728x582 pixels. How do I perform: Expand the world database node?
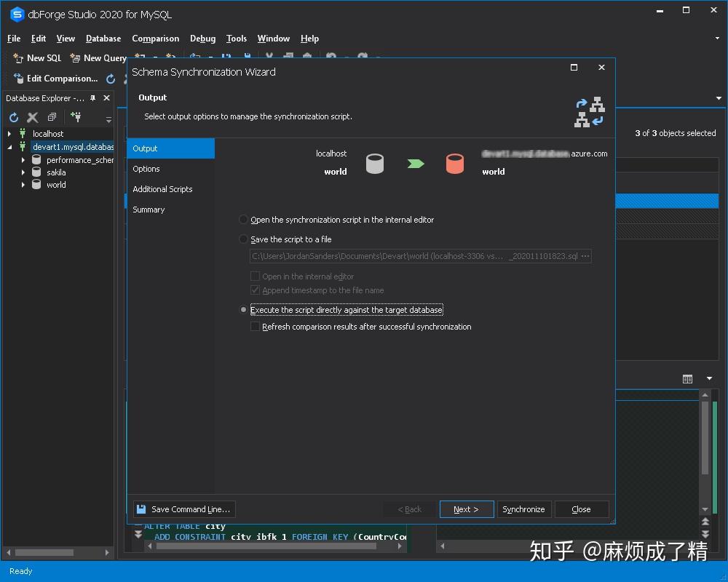pos(23,185)
